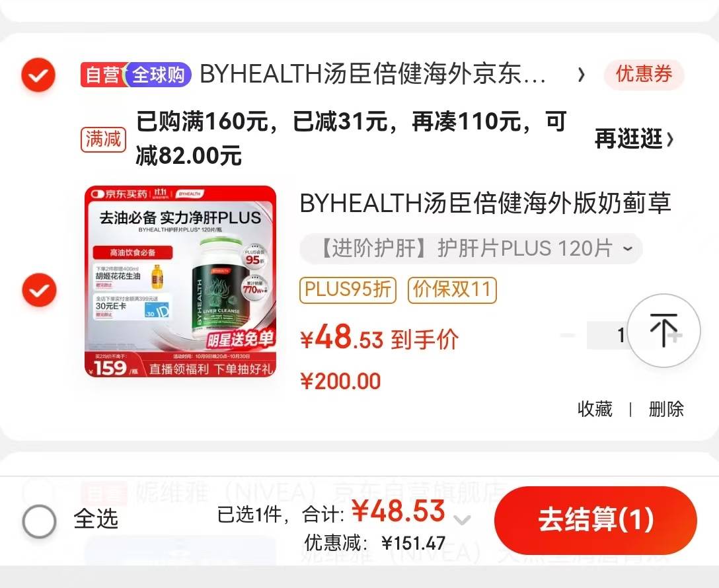Viewport: 719px width, 588px height.
Task: Uncheck the BYHEALTH store checkbox
Action: [38, 75]
